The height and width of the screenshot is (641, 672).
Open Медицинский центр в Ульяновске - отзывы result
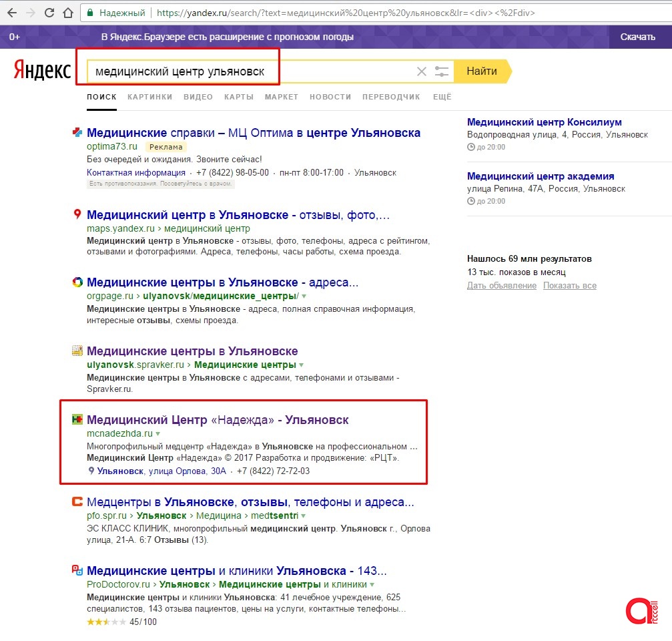tap(238, 215)
